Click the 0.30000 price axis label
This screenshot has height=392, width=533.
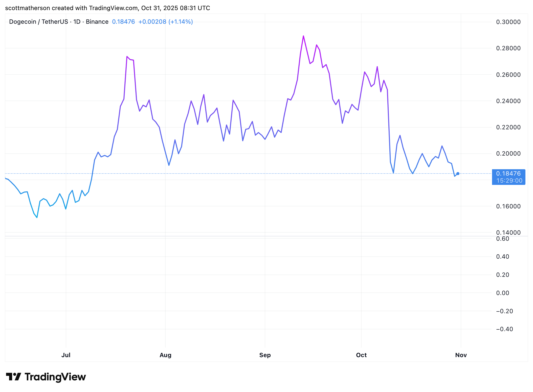tap(508, 22)
